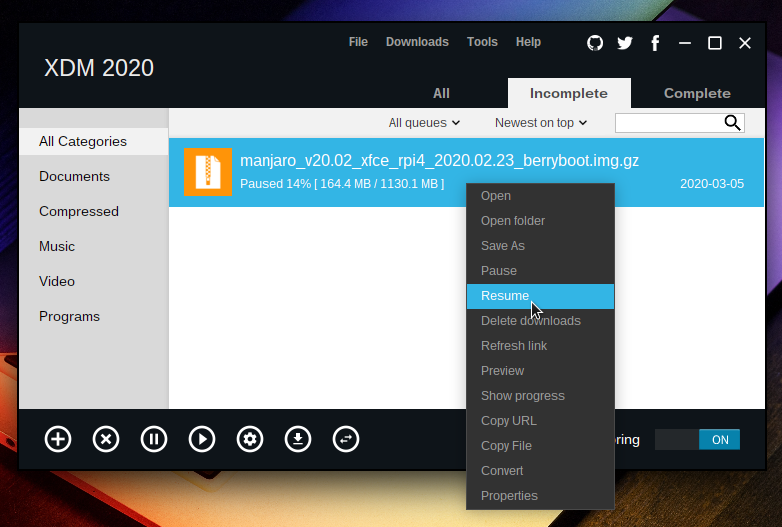This screenshot has height=527, width=782.
Task: Close the XDM window
Action: click(745, 43)
